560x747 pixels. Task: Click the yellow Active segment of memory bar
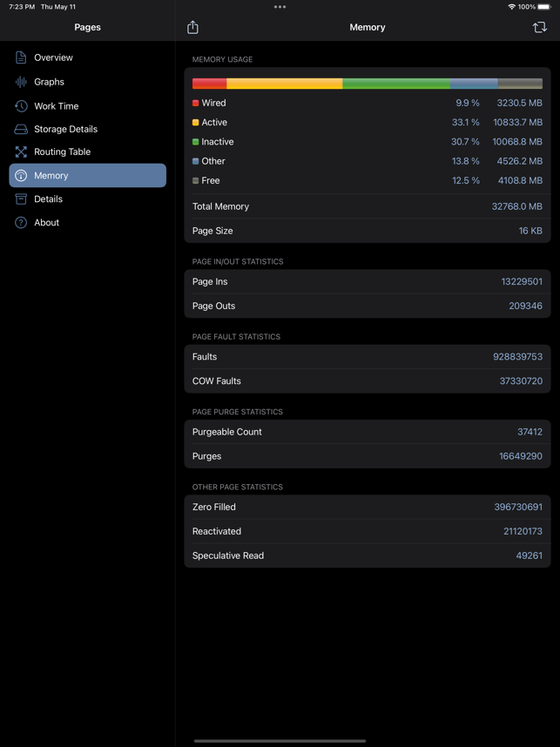click(x=285, y=84)
